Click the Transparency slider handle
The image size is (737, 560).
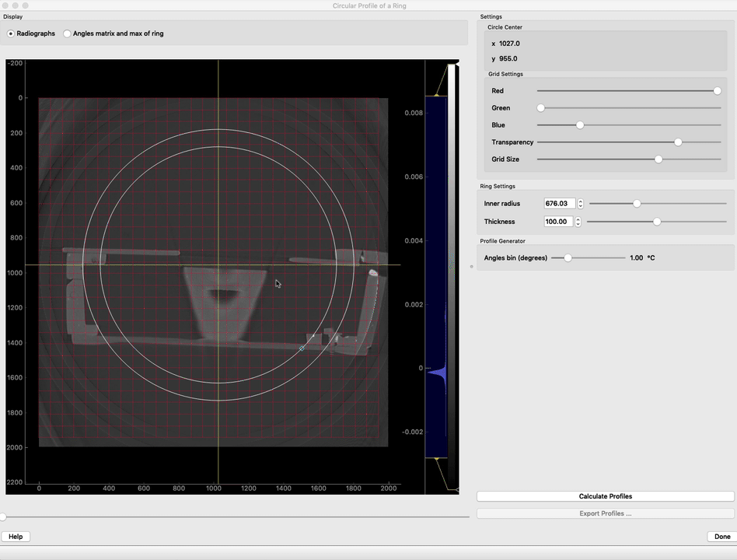pos(678,142)
